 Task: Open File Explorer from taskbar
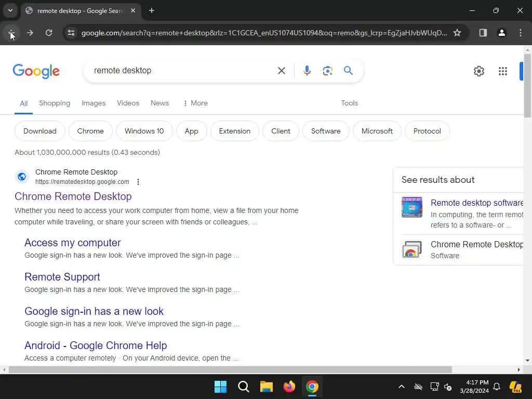click(x=267, y=387)
